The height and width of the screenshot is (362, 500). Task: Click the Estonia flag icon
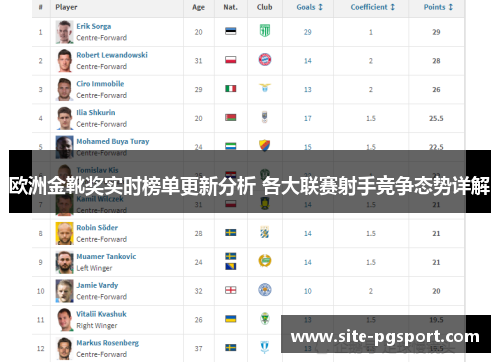[231, 31]
